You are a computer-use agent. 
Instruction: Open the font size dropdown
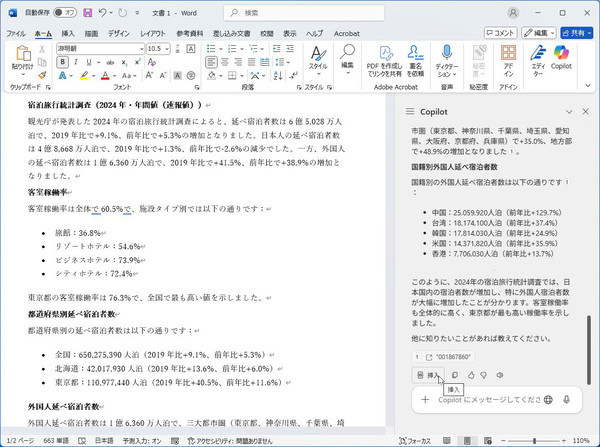coord(168,47)
